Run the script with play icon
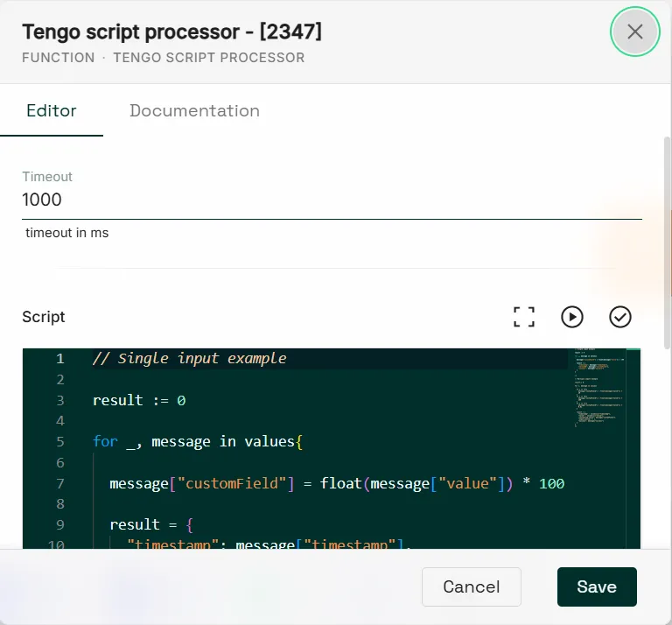 click(x=571, y=317)
